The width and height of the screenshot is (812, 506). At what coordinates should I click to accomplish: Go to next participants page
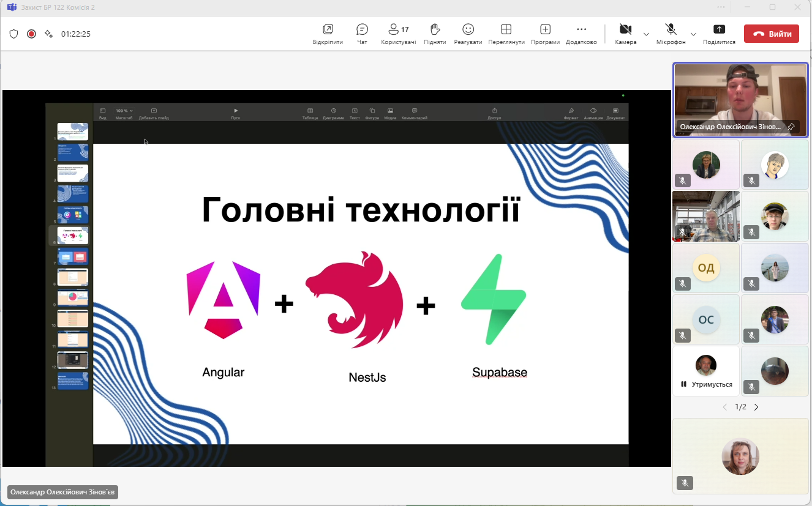(x=756, y=407)
